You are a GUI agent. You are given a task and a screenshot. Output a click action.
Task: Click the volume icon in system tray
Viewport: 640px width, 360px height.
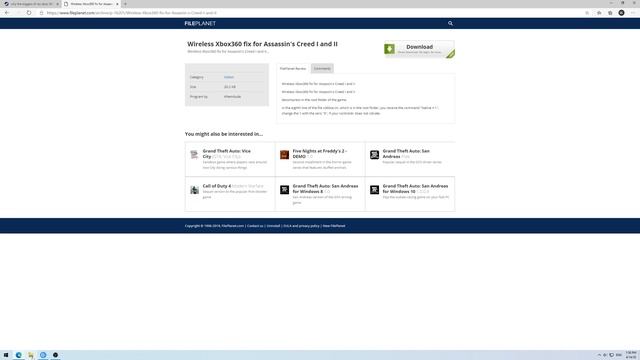click(605, 355)
